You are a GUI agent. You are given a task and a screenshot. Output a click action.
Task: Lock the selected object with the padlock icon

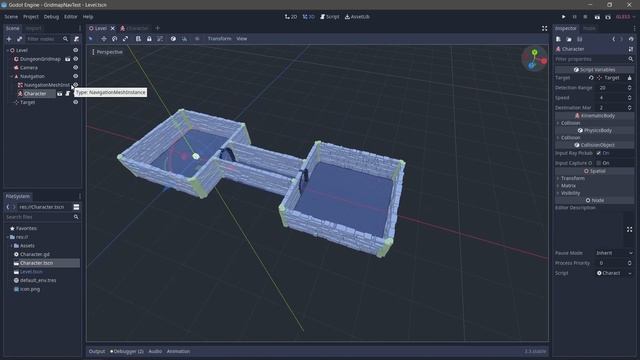pos(149,39)
